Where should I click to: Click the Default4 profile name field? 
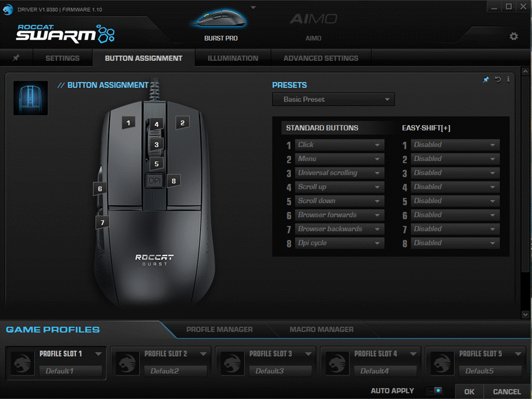tap(385, 371)
